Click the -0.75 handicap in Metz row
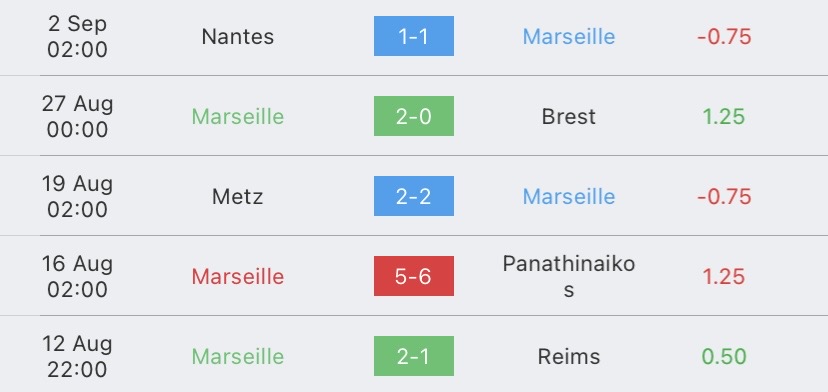 click(724, 197)
